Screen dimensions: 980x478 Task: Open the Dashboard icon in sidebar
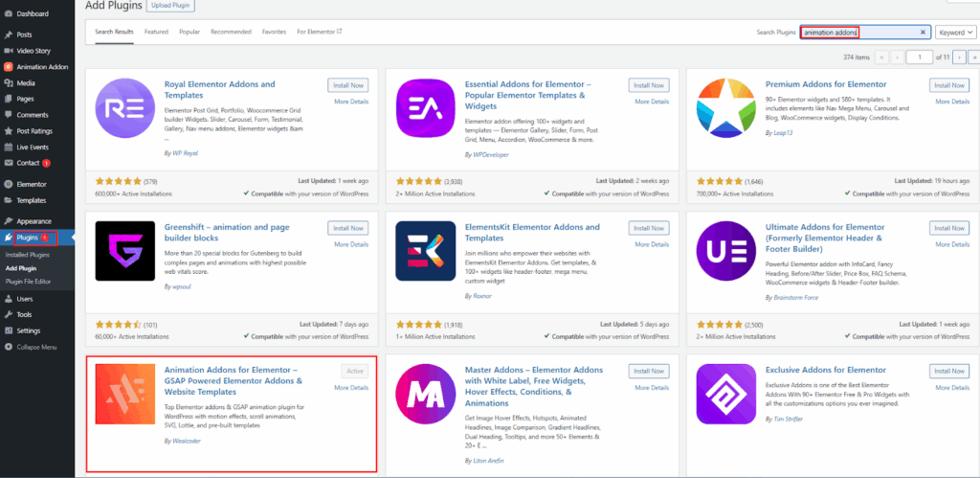coord(9,13)
